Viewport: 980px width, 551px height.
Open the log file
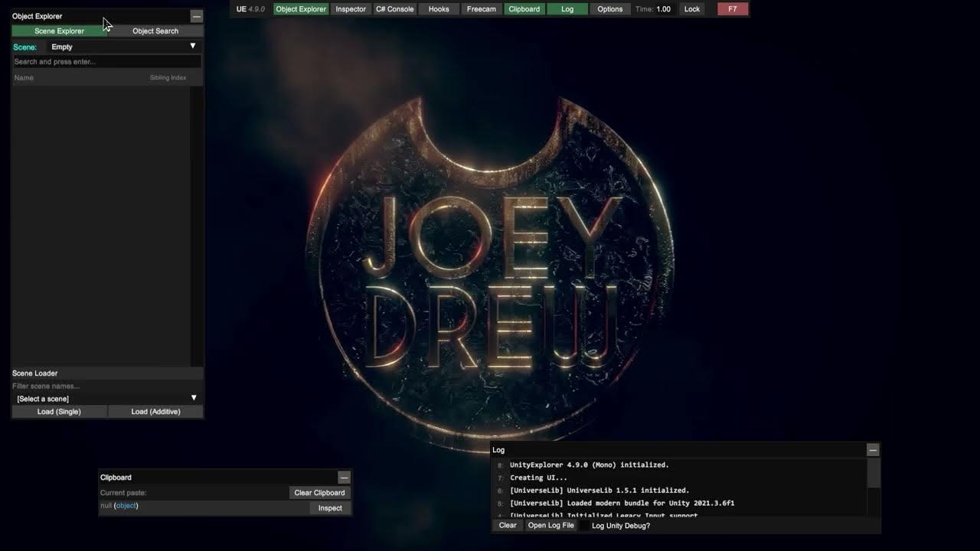[x=550, y=526]
